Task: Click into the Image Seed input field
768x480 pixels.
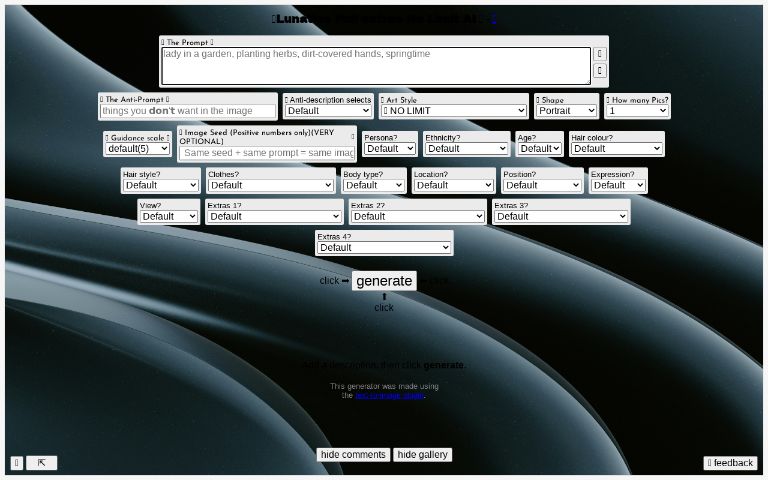Action: point(268,153)
